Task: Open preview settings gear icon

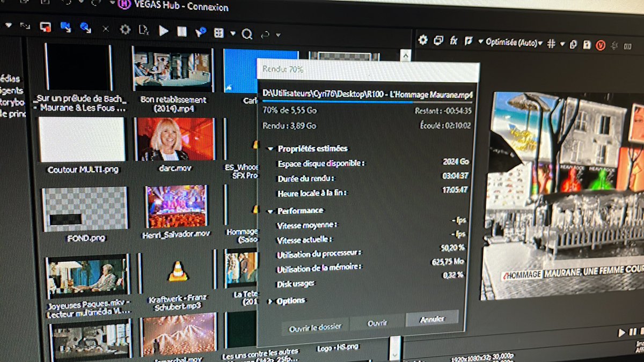Action: (423, 40)
